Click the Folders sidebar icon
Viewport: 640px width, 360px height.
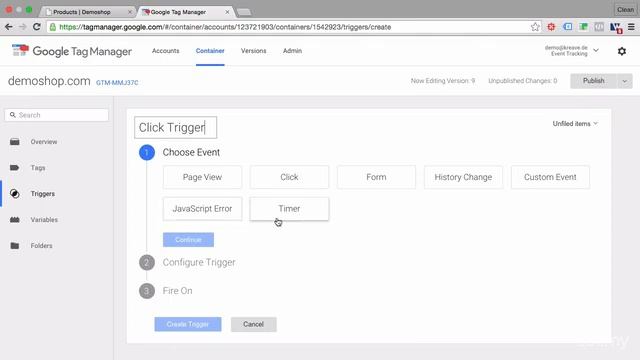point(15,246)
